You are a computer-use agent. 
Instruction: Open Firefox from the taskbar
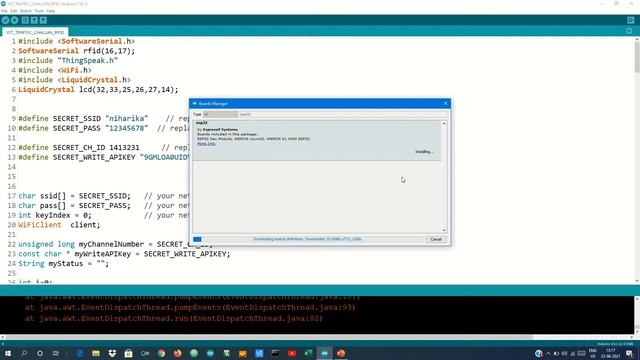178,353
